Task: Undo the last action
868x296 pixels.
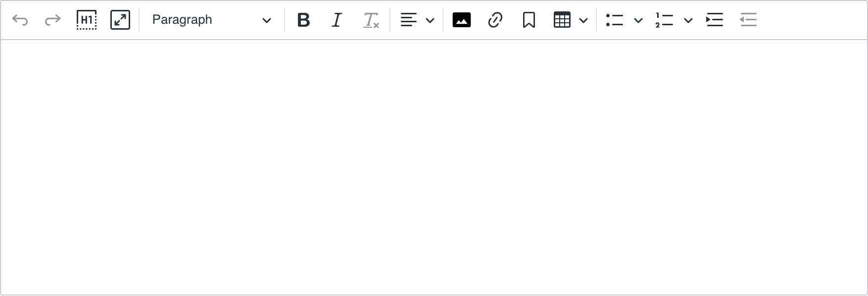Action: 20,20
